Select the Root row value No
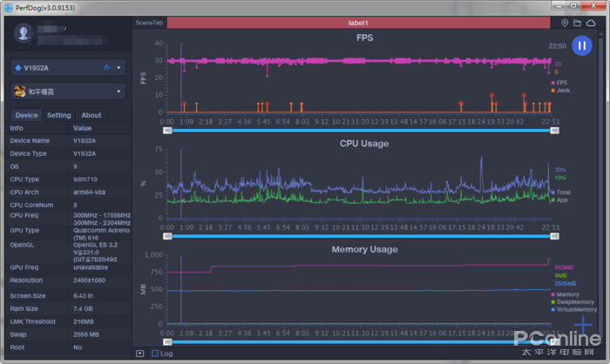Viewport: 610px width, 364px height. (x=78, y=347)
